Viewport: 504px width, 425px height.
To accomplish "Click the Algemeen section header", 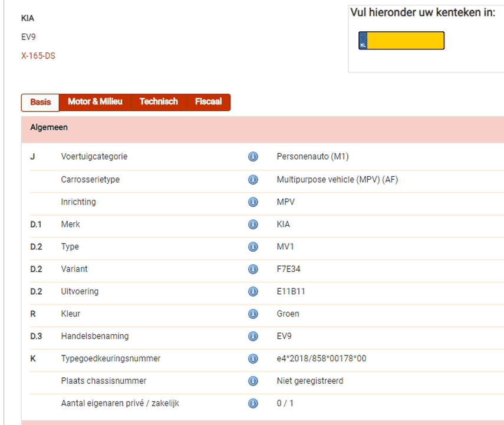I will click(x=262, y=129).
